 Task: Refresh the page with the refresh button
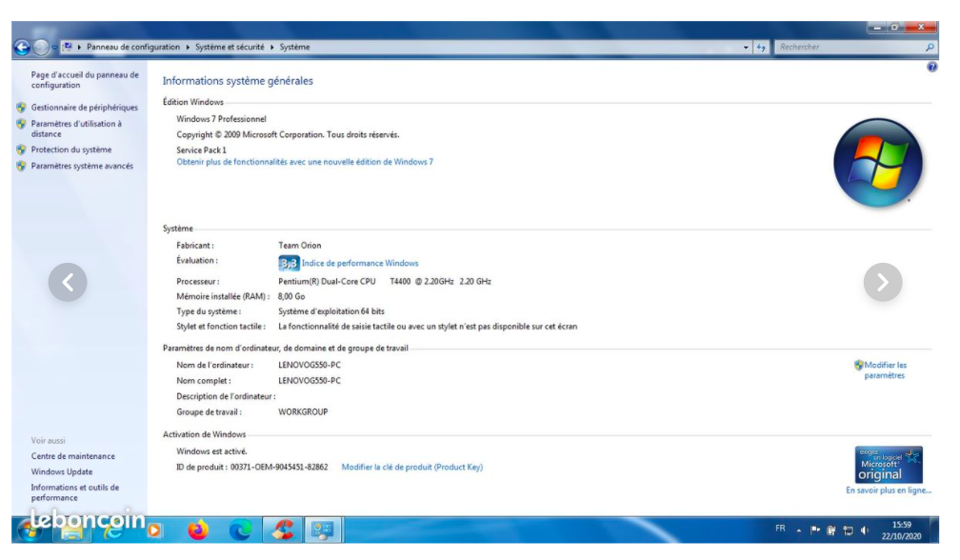click(x=761, y=47)
